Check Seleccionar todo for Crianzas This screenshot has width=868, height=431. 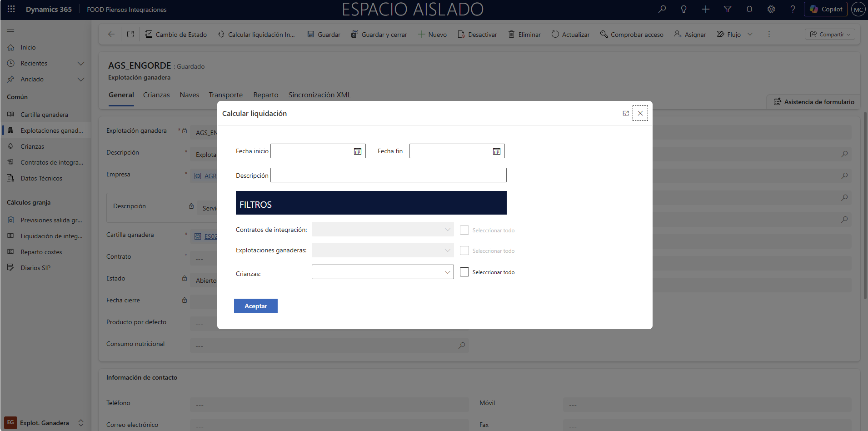click(464, 272)
